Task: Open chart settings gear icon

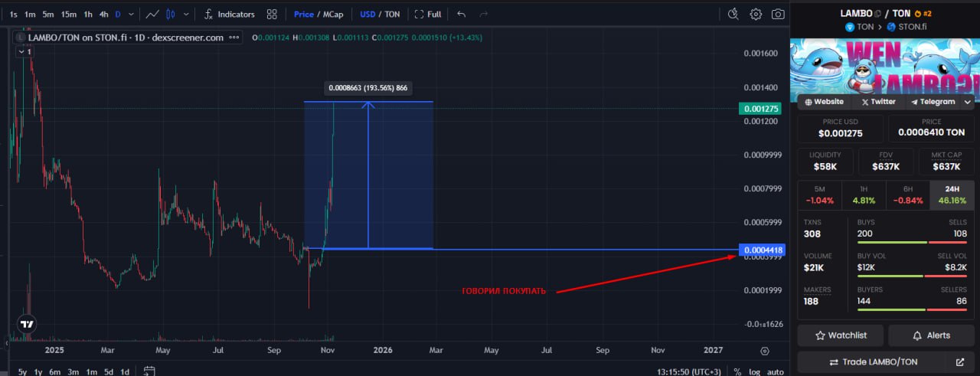Action: tap(756, 14)
